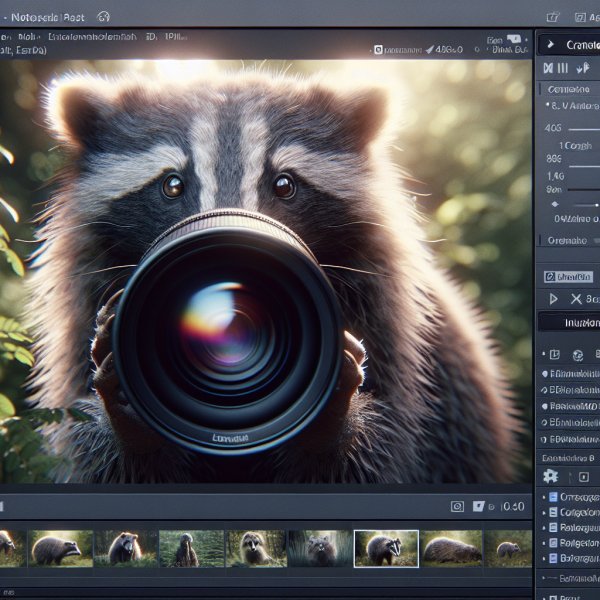This screenshot has width=600, height=600.
Task: Click the play triangle icon in right panel
Action: click(551, 299)
